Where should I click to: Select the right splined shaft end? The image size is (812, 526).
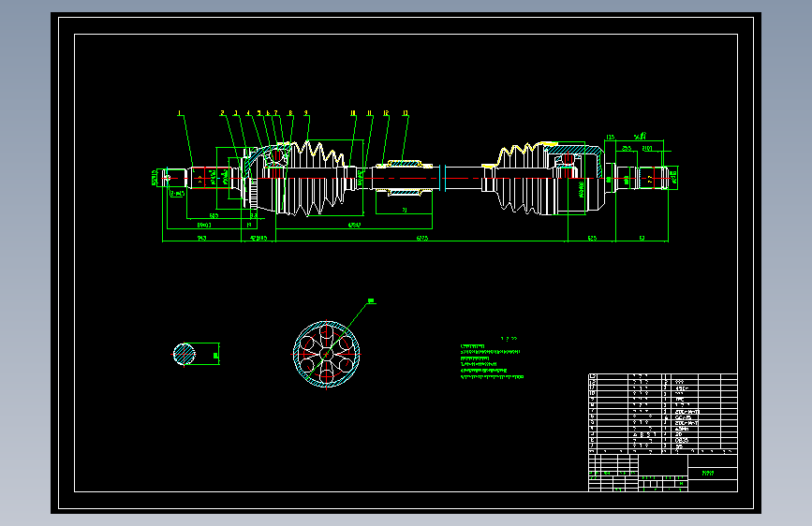pyautogui.click(x=654, y=178)
